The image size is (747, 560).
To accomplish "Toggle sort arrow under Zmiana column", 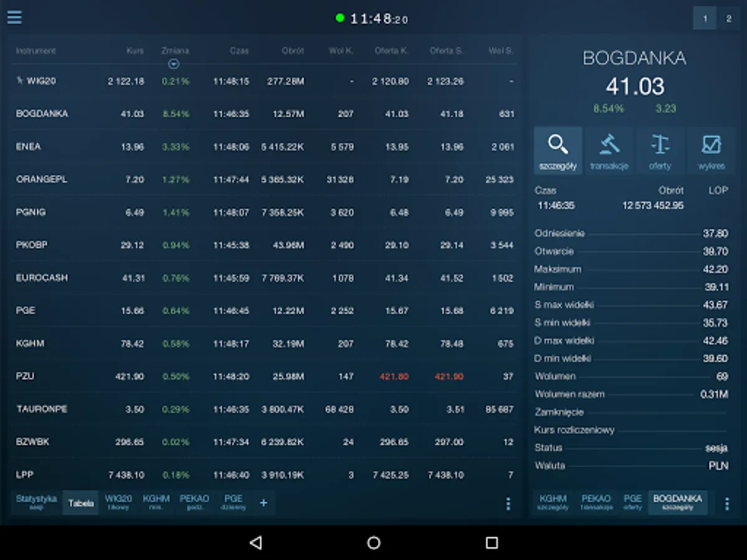I will (174, 63).
